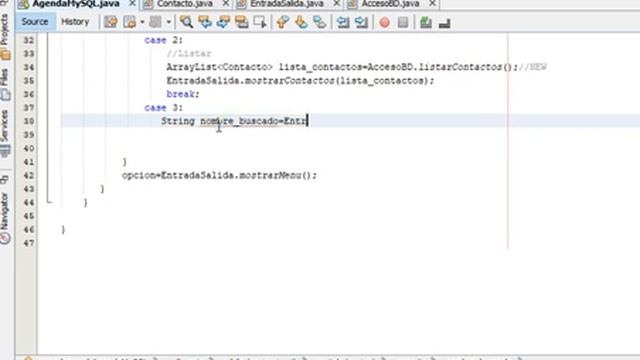Open the Forward history dropdown arrow
Viewport: 640px width, 360px height.
[x=168, y=22]
